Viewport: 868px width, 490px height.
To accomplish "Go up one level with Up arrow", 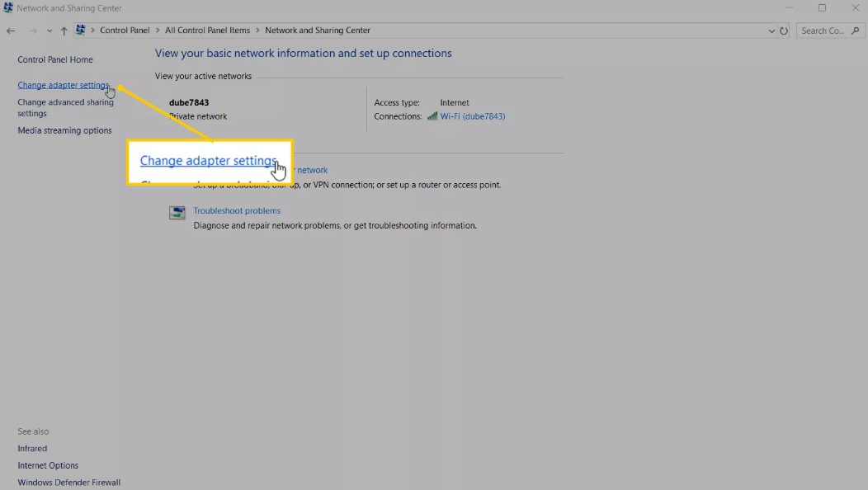I will coord(64,31).
